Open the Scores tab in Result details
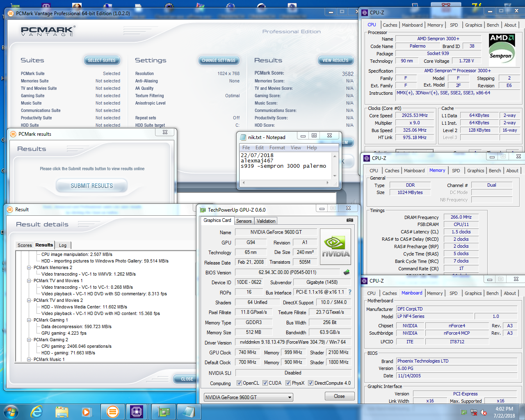Screen dimensions: 525x420 pyautogui.click(x=25, y=245)
